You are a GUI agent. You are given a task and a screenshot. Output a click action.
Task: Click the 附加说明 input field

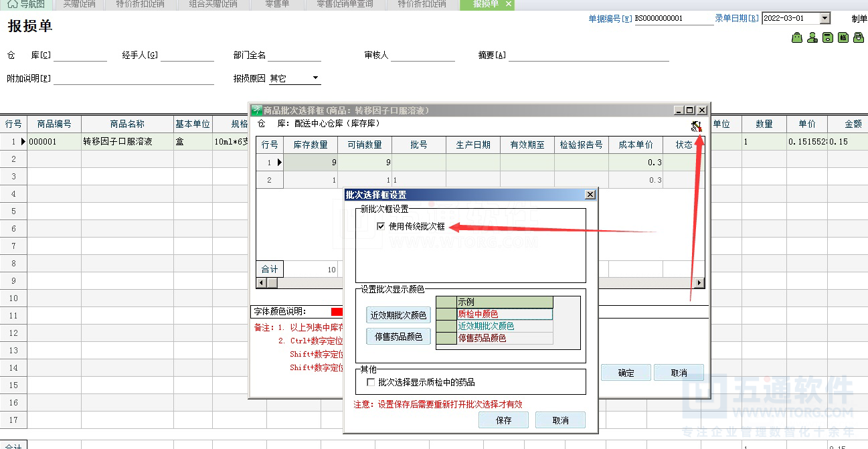pyautogui.click(x=134, y=79)
